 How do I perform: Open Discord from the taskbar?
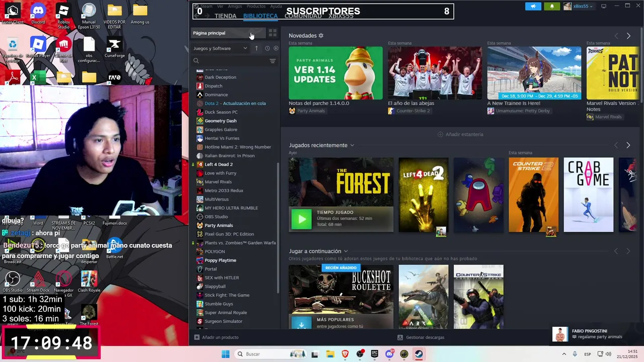(x=389, y=354)
